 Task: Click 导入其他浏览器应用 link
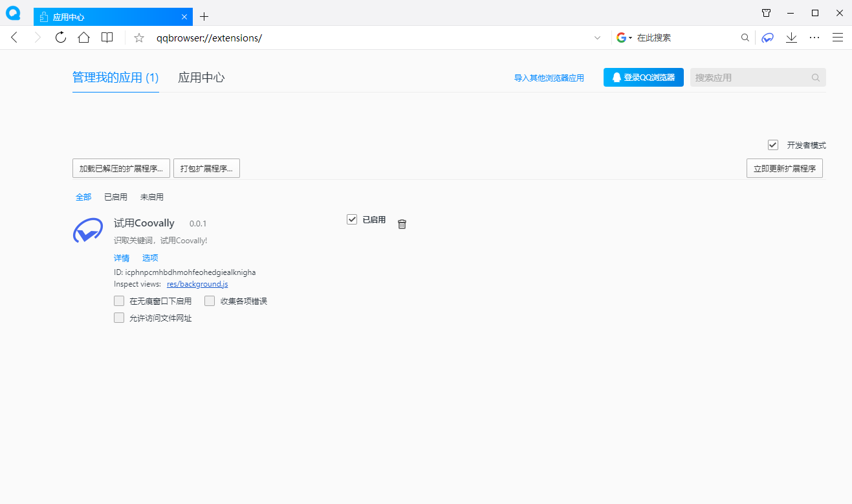(549, 78)
